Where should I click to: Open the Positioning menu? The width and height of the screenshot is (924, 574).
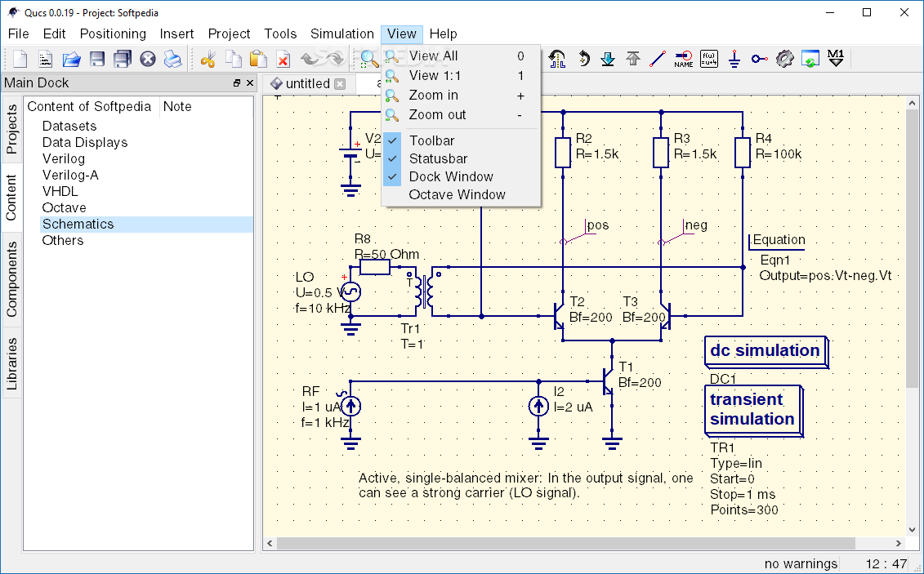(113, 34)
